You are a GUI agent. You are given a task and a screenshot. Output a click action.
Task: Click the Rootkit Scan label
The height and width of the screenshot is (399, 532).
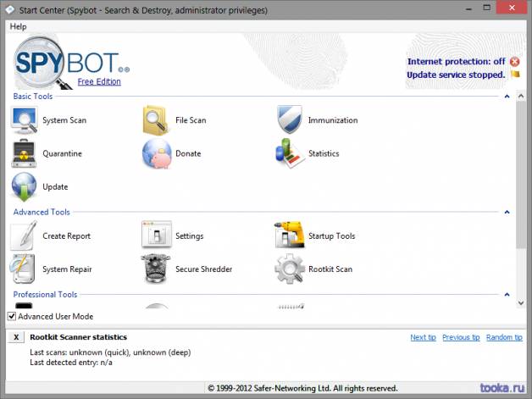330,269
